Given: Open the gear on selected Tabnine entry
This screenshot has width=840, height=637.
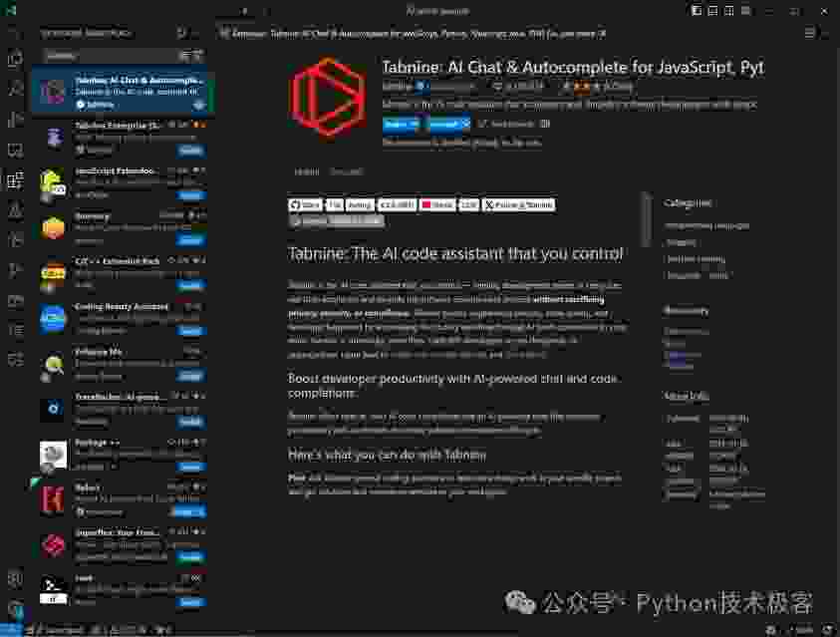Looking at the screenshot, I should 198,105.
